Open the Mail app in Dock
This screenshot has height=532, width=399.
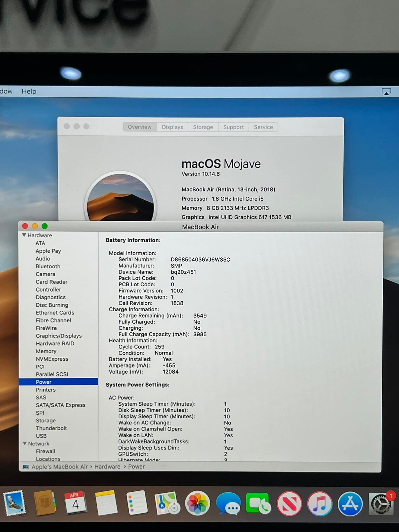click(x=14, y=503)
